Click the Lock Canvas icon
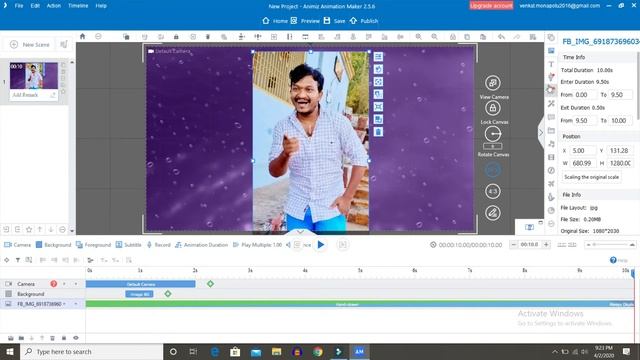This screenshot has height=360, width=640. (x=493, y=108)
